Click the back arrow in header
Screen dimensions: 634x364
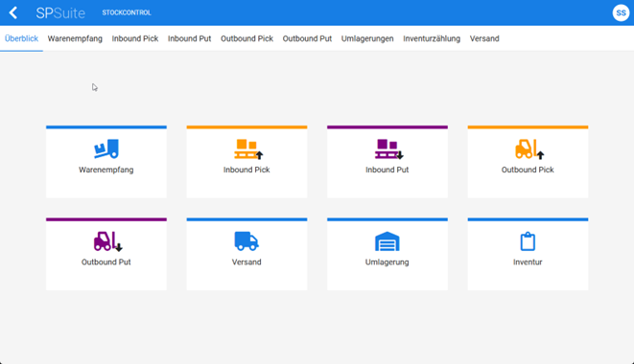[13, 12]
